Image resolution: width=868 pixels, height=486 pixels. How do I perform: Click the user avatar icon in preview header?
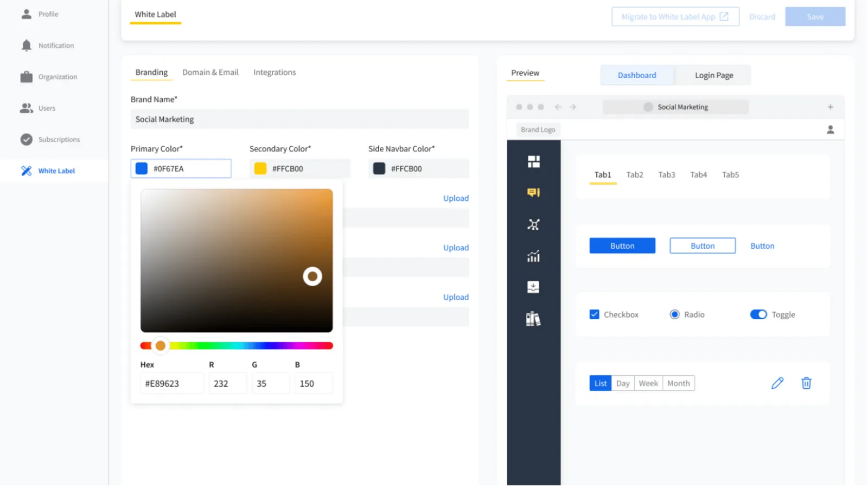click(x=830, y=130)
